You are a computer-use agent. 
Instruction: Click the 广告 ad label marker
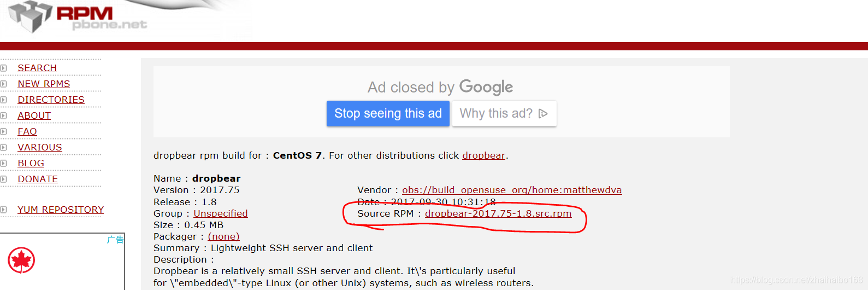[x=115, y=240]
